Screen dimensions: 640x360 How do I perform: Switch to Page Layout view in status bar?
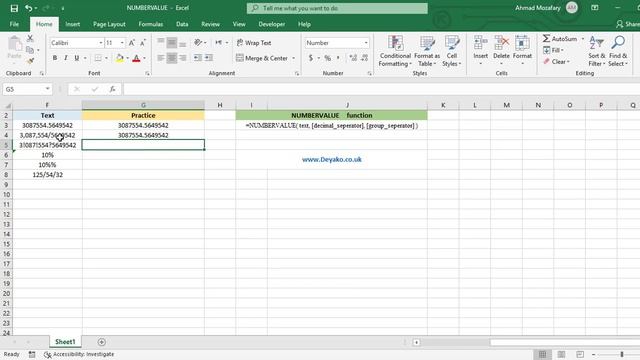[562, 354]
